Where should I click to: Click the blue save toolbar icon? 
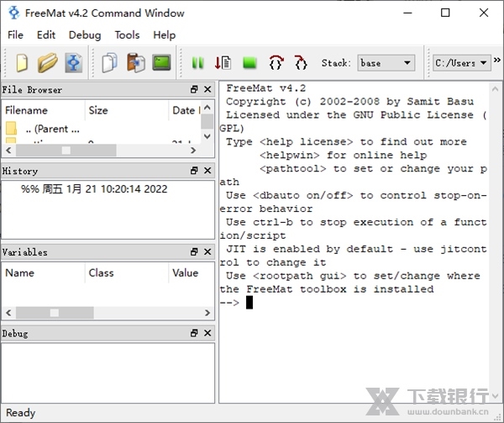[74, 63]
